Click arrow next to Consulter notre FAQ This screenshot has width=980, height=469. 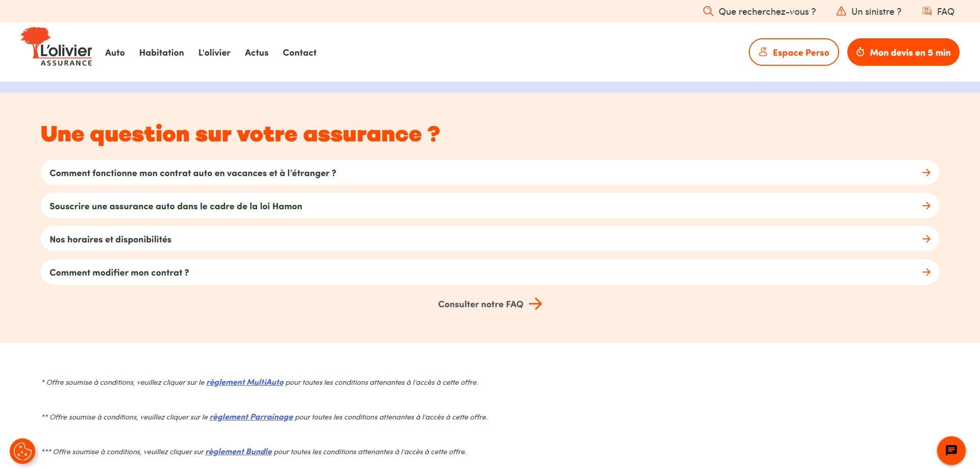point(535,304)
